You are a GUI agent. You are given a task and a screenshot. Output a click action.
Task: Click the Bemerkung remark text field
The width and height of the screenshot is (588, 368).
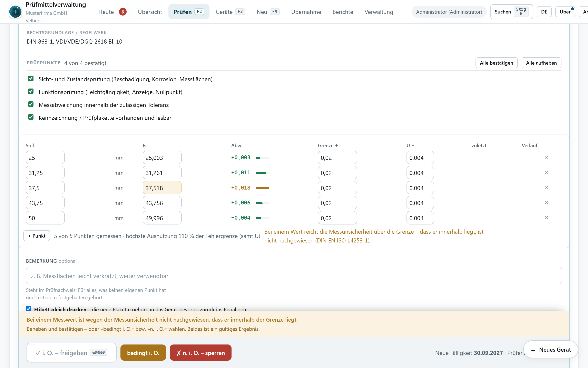click(x=294, y=276)
